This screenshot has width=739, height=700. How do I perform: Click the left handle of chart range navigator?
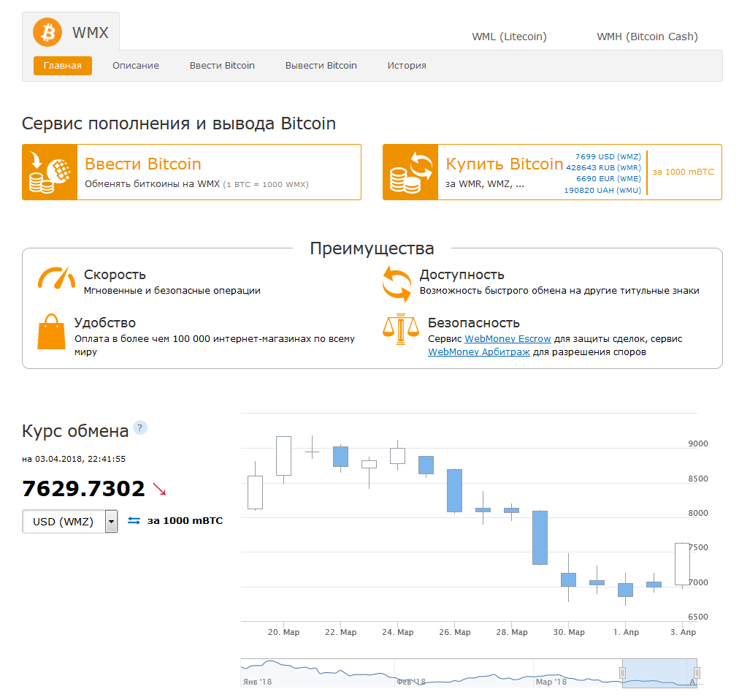[622, 673]
